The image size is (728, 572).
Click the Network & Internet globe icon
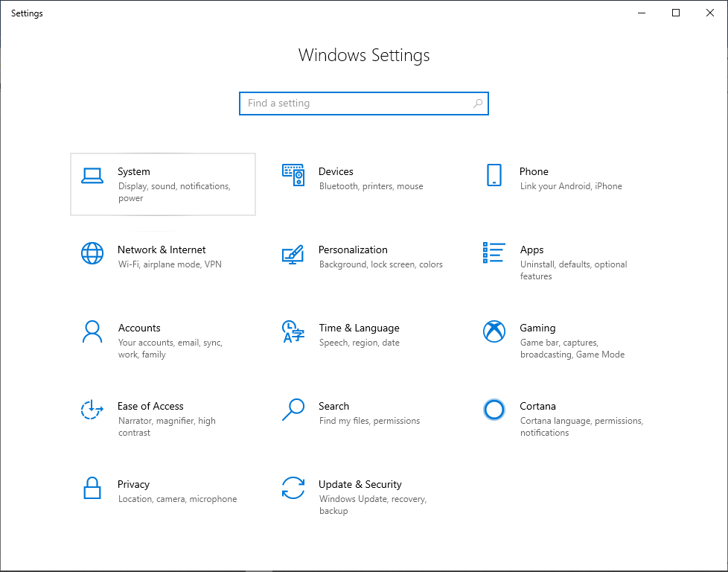pos(92,253)
